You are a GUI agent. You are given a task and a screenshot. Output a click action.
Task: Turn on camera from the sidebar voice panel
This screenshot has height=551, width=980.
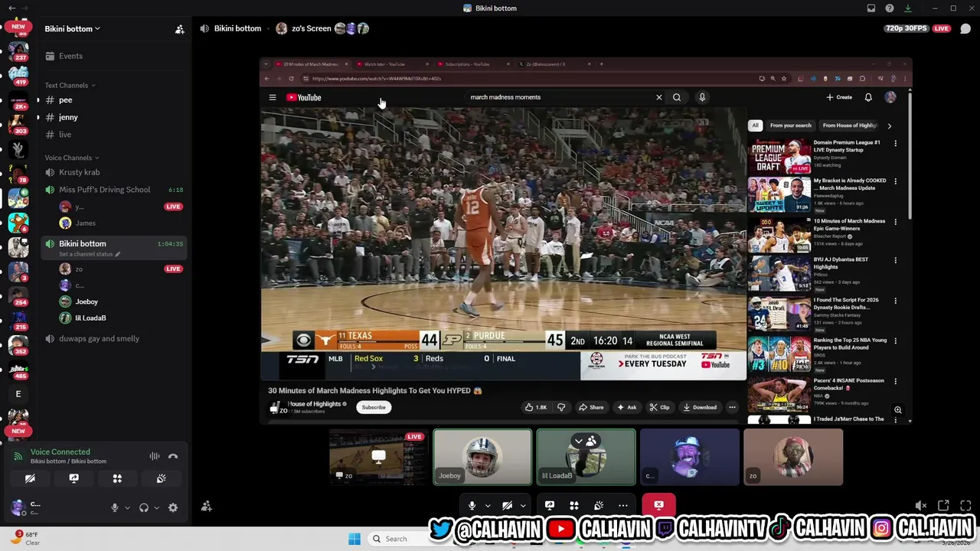coord(30,478)
